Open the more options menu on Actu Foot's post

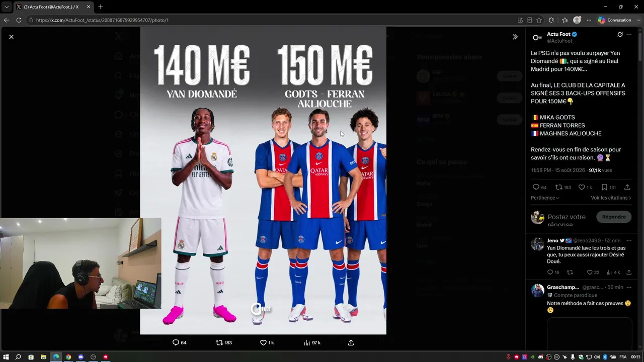pyautogui.click(x=629, y=34)
